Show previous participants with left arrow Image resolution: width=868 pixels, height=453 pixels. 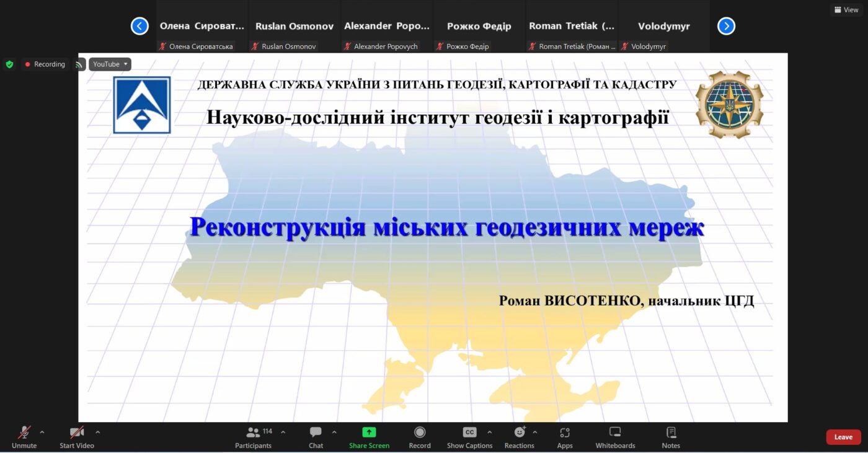click(139, 26)
